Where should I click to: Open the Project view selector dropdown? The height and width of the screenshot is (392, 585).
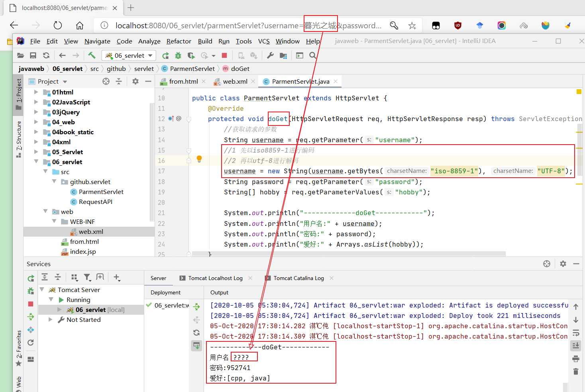pyautogui.click(x=47, y=81)
